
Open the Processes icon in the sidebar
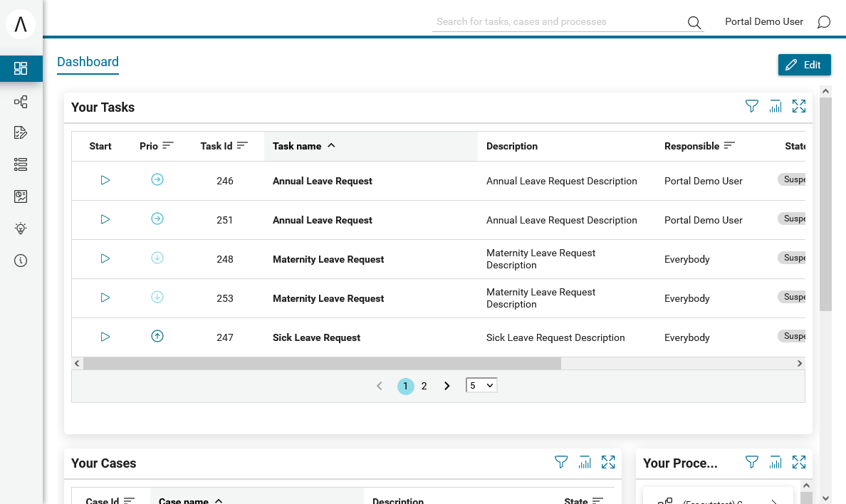[21, 102]
